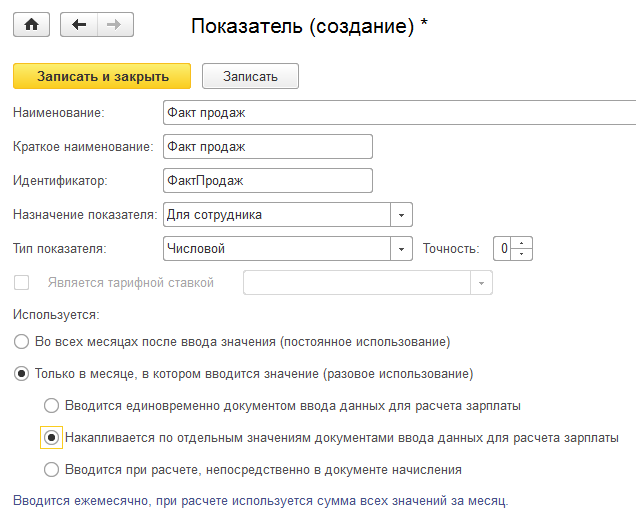Toggle the tariff rate checkbox
Screen dimensions: 636x530
tap(21, 283)
